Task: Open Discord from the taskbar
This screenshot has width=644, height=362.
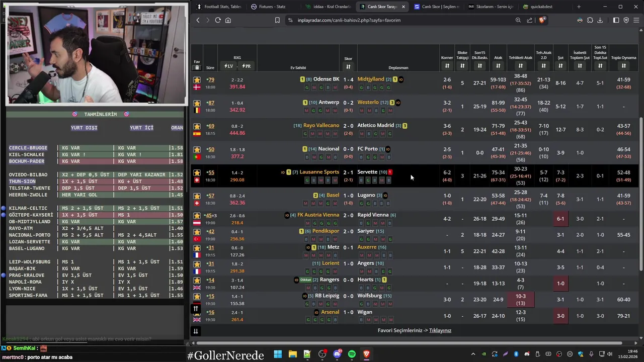Action: pyautogui.click(x=337, y=354)
